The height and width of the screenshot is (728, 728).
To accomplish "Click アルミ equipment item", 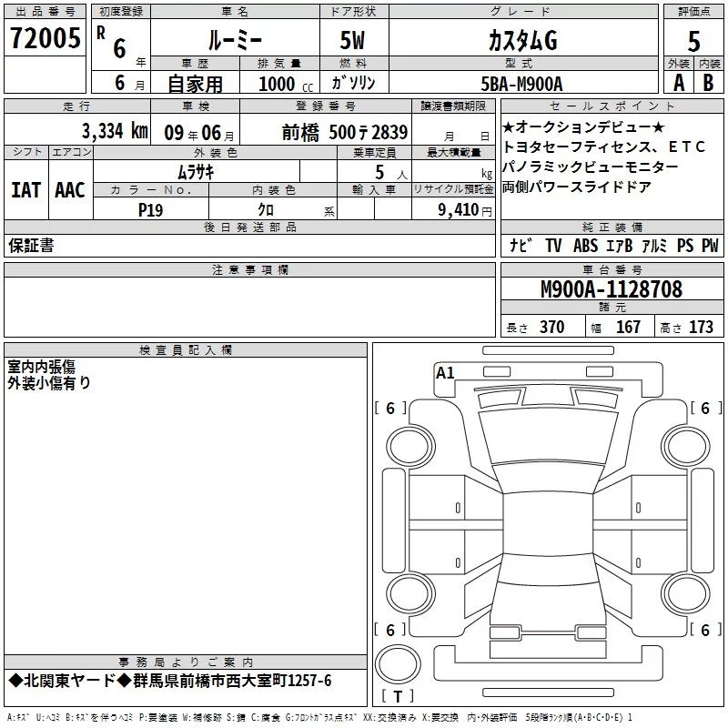I will click(654, 246).
